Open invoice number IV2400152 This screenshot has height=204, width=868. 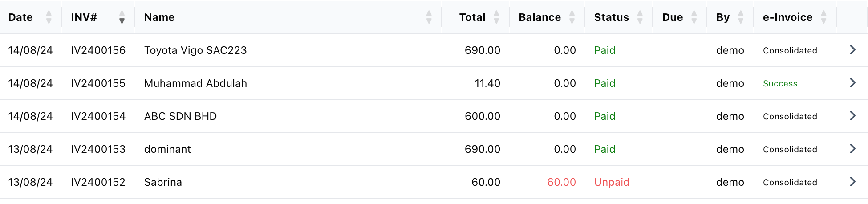pos(98,182)
